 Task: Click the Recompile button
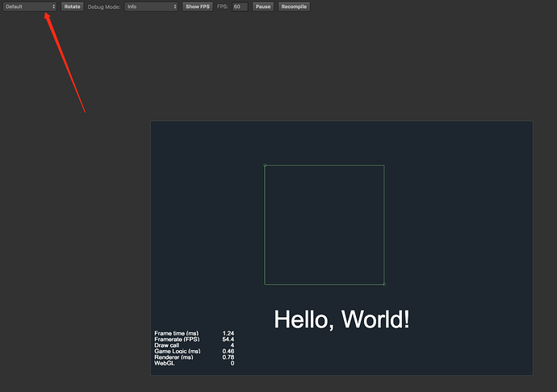click(x=294, y=6)
